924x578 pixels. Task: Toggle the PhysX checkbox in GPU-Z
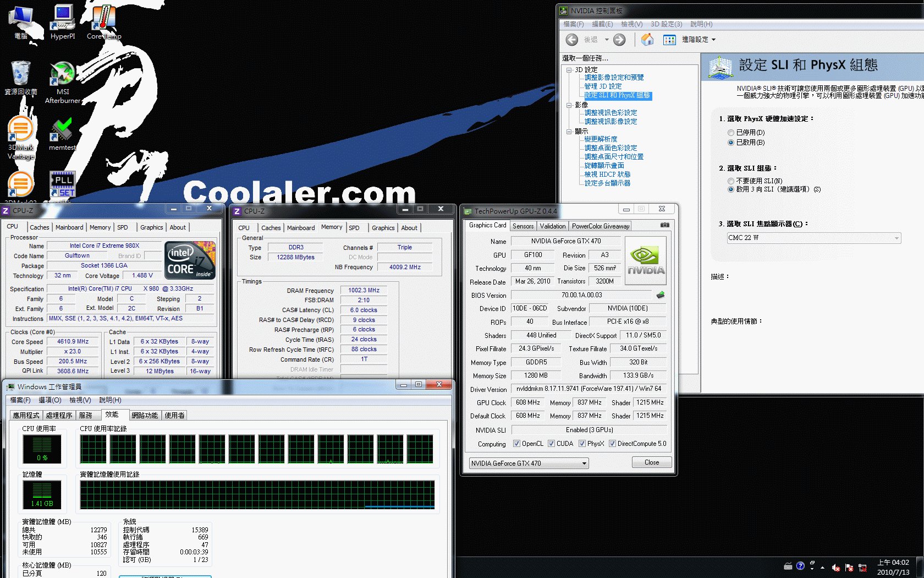(582, 444)
